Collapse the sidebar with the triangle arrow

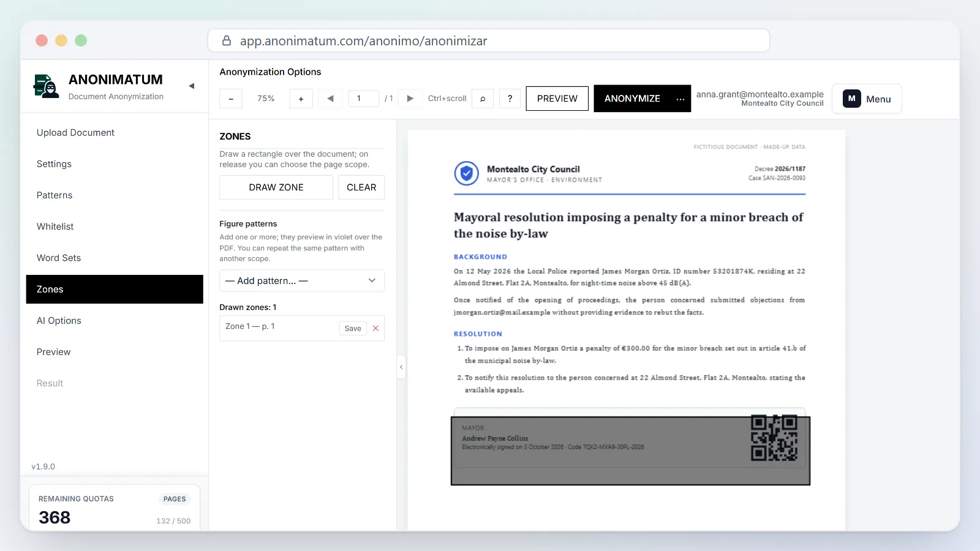[192, 86]
